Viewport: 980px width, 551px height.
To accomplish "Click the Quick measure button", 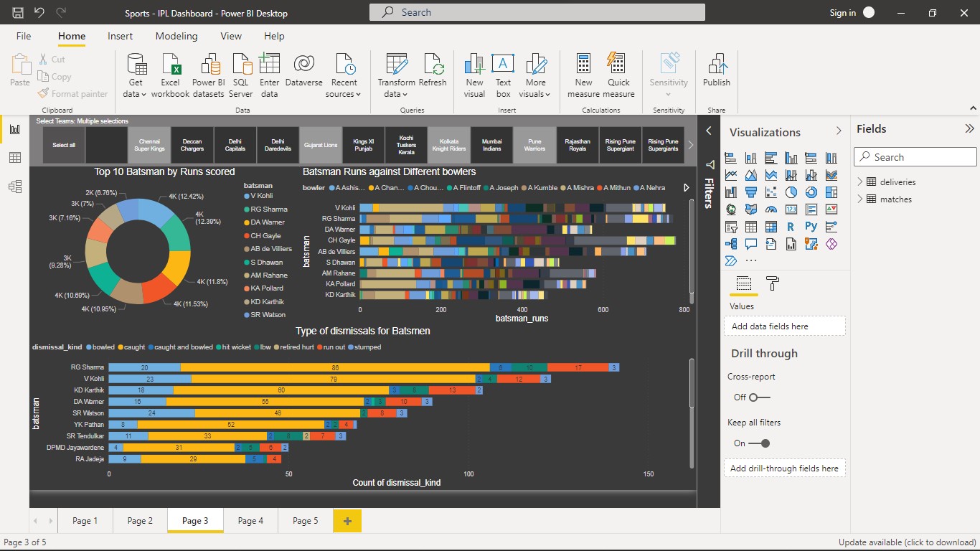I will click(x=618, y=75).
